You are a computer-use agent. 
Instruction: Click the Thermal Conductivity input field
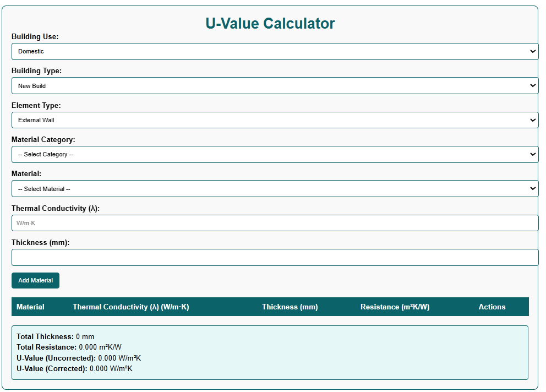coord(273,222)
